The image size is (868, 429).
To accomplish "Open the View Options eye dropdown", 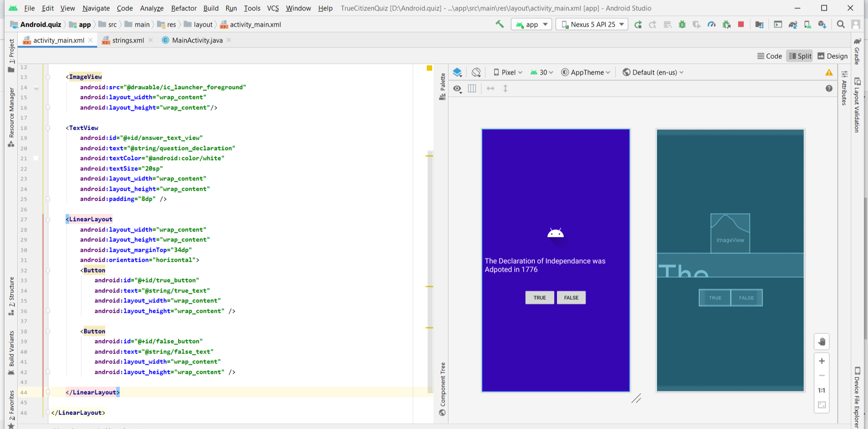I will coord(458,89).
